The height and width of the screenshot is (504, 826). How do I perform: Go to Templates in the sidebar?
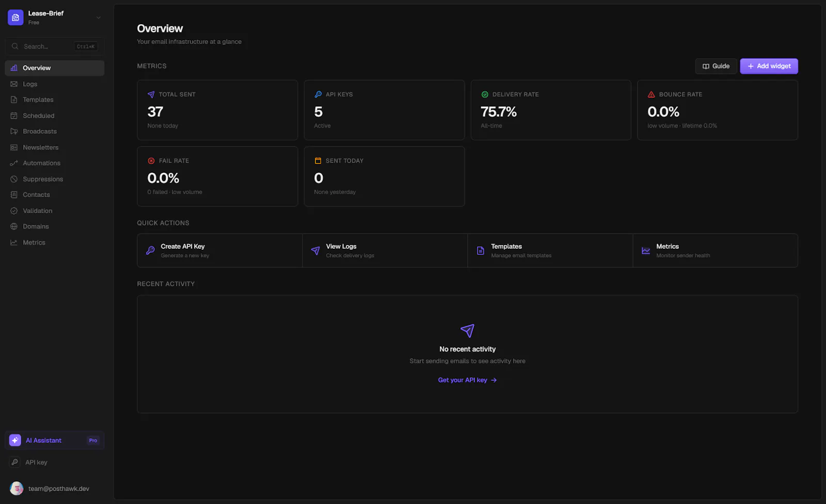[55, 100]
